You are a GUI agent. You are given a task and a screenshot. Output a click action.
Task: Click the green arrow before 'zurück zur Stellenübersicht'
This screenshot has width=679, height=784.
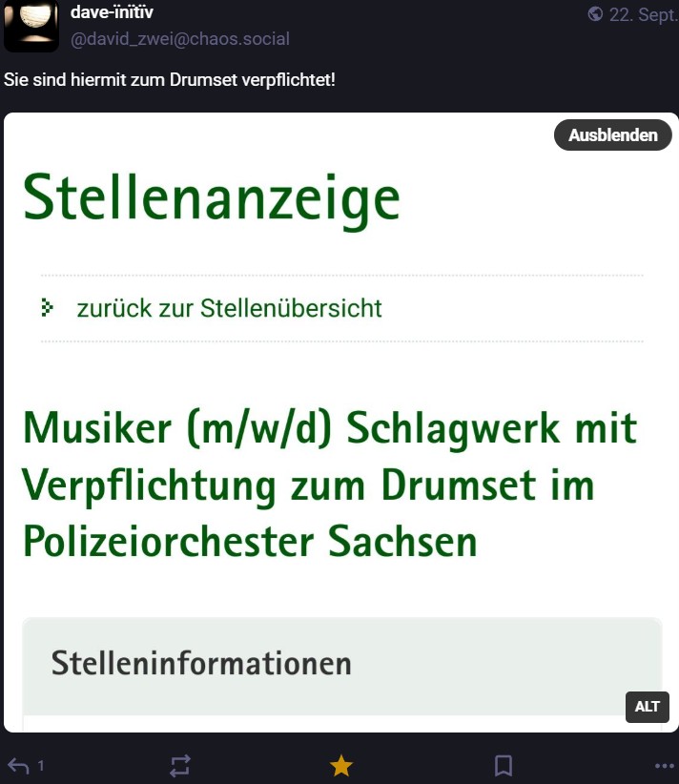pyautogui.click(x=48, y=307)
